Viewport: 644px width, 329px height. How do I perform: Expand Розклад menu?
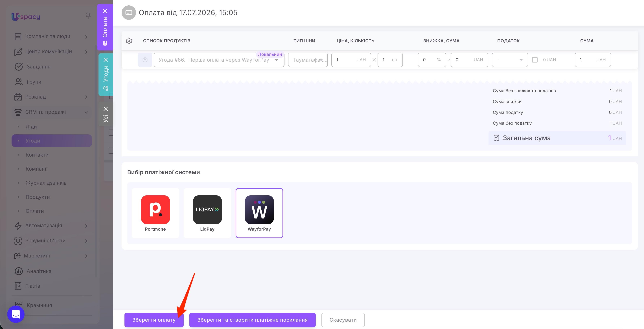click(86, 97)
